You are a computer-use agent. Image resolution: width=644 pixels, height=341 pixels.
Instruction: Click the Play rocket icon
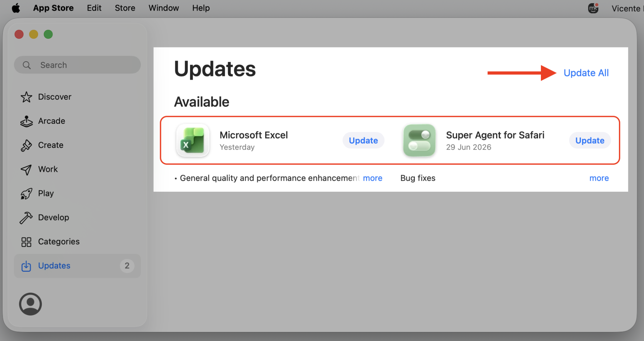tap(26, 194)
